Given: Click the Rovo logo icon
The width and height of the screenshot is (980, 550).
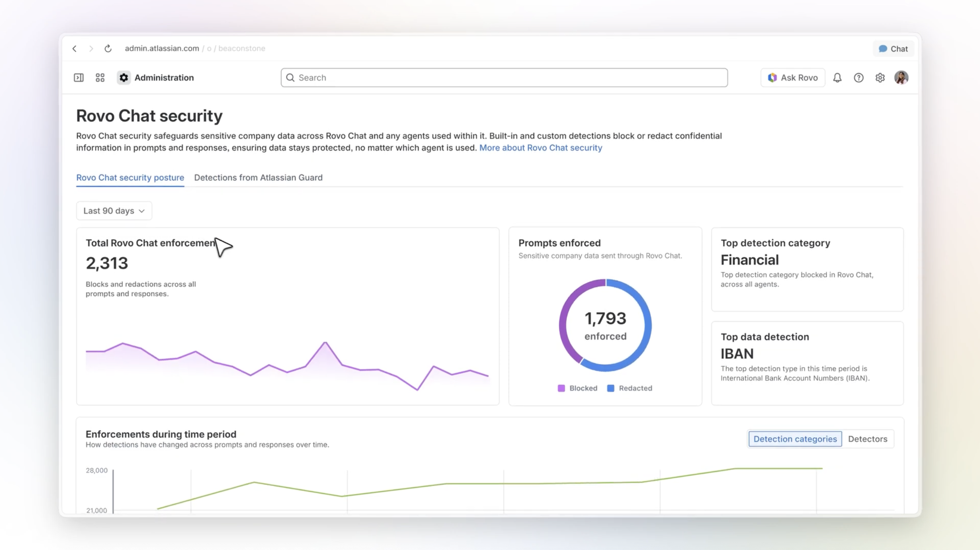Looking at the screenshot, I should (x=772, y=78).
